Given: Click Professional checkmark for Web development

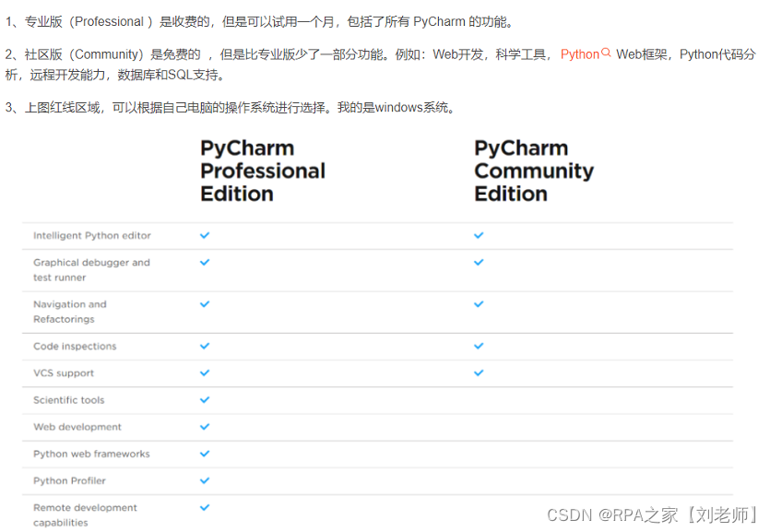Looking at the screenshot, I should click(205, 427).
